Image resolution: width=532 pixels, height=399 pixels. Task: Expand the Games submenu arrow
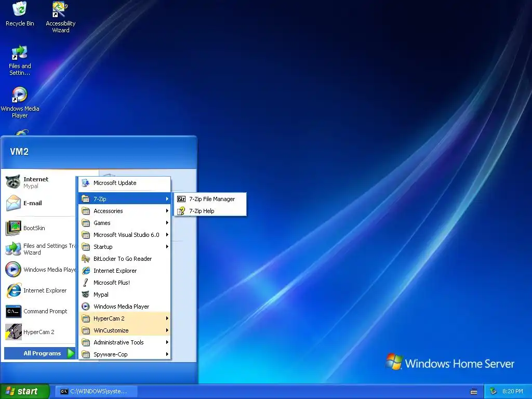(167, 223)
